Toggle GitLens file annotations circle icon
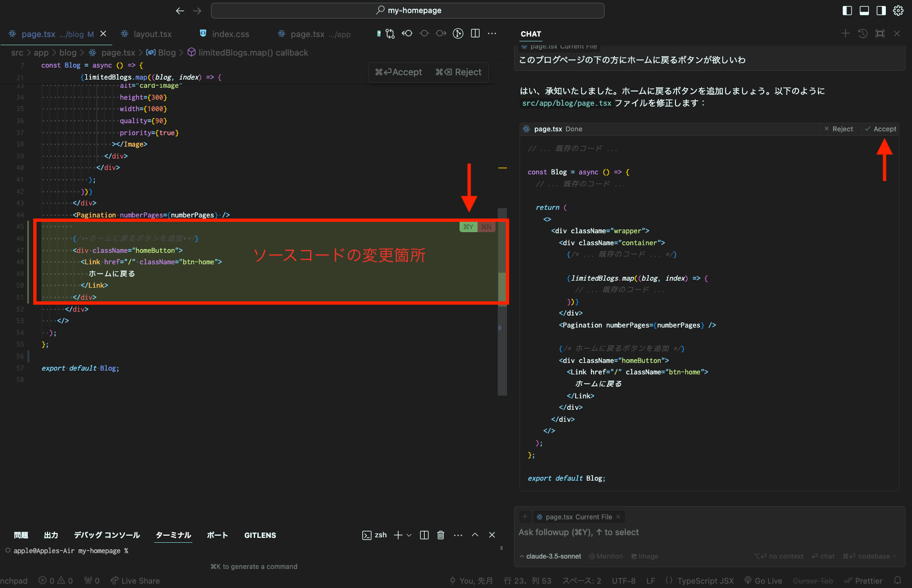Screen dimensions: 912x588 (x=424, y=34)
